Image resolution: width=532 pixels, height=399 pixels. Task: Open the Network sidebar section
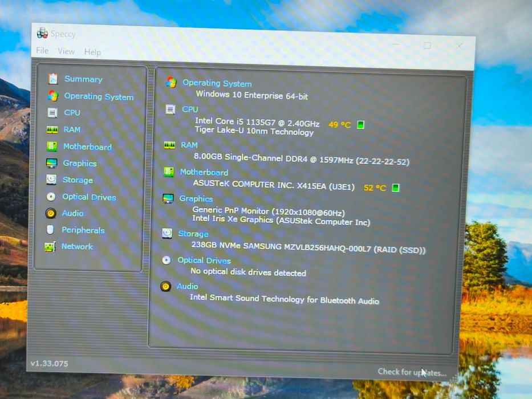coord(77,246)
